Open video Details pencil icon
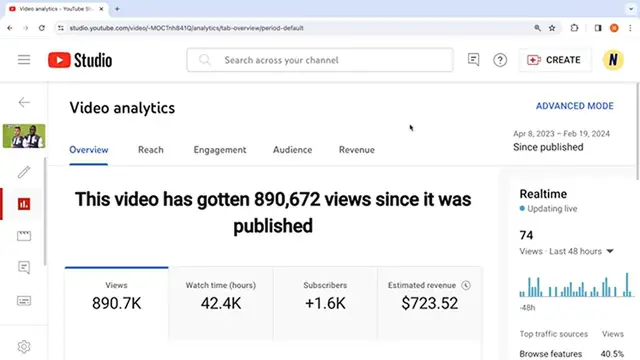 click(24, 172)
